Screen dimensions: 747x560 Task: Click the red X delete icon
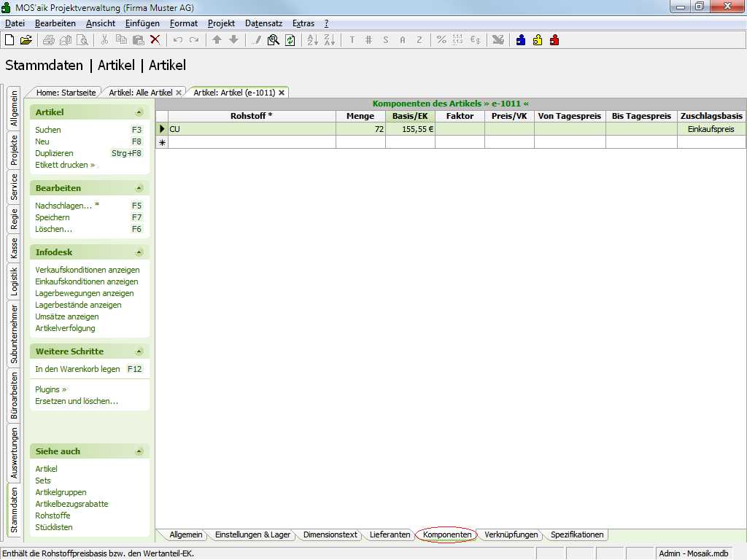point(155,40)
